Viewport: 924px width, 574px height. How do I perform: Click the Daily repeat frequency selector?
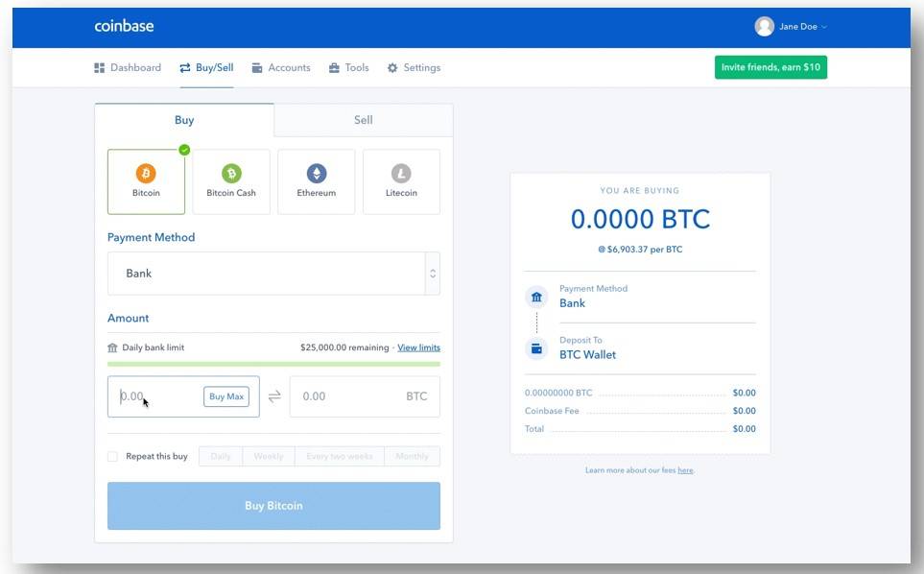click(220, 456)
